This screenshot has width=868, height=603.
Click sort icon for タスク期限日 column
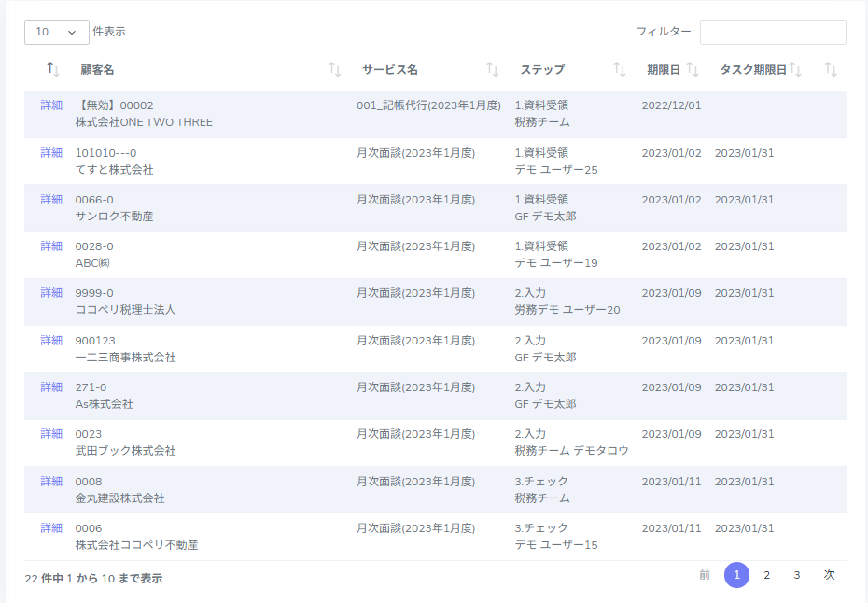pyautogui.click(x=795, y=69)
